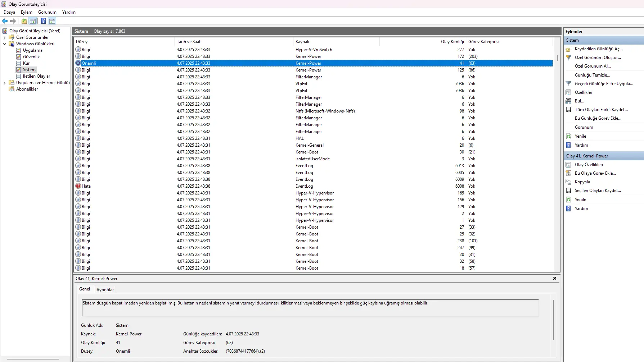Expand Uygulama ve Hizmet Günlükleri node

click(x=4, y=83)
